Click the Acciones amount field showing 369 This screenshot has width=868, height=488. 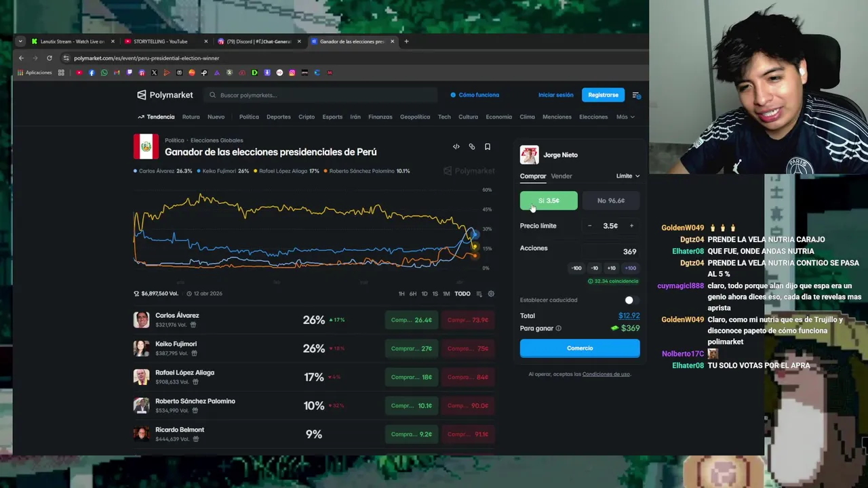610,251
